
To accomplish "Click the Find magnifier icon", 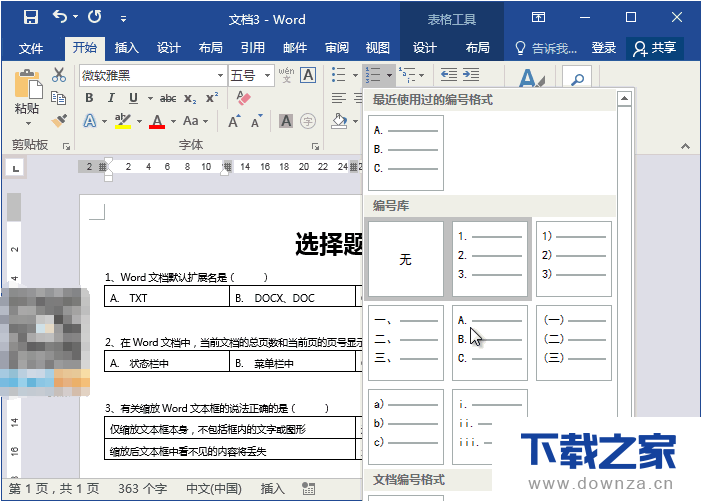I will (577, 79).
